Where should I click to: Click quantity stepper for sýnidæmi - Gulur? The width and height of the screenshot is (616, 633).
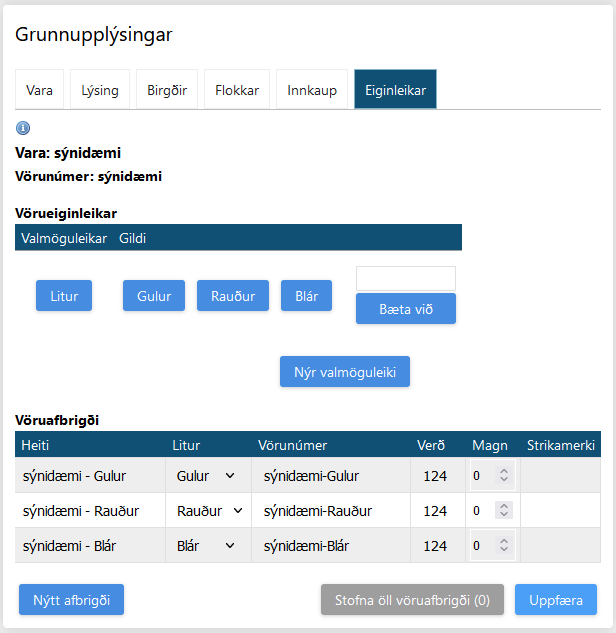(x=492, y=476)
